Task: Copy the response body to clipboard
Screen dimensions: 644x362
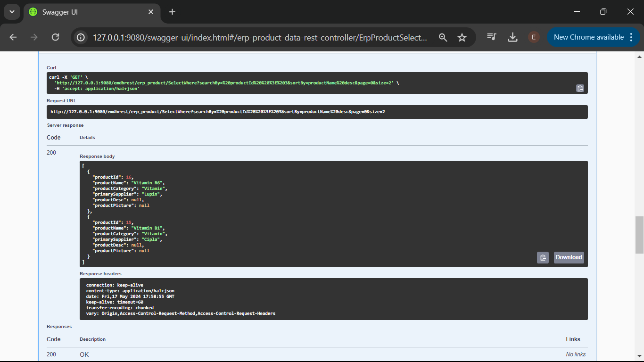Action: pos(543,257)
